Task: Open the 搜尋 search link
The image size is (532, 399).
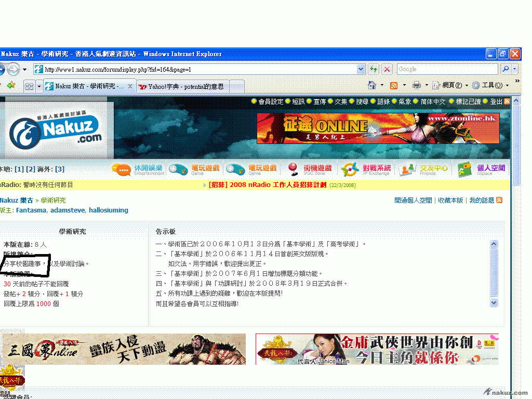Action: (x=362, y=101)
